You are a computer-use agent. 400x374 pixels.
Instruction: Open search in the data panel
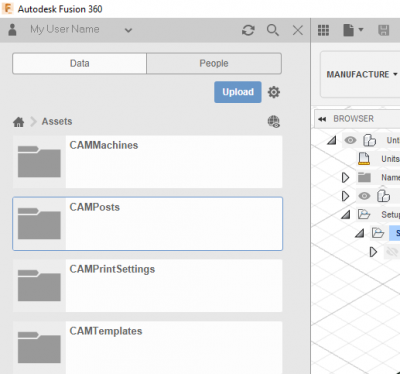coord(273,30)
